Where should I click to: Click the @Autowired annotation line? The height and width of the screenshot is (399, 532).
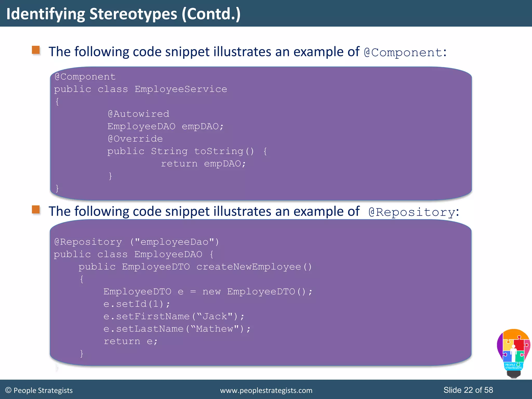click(138, 114)
